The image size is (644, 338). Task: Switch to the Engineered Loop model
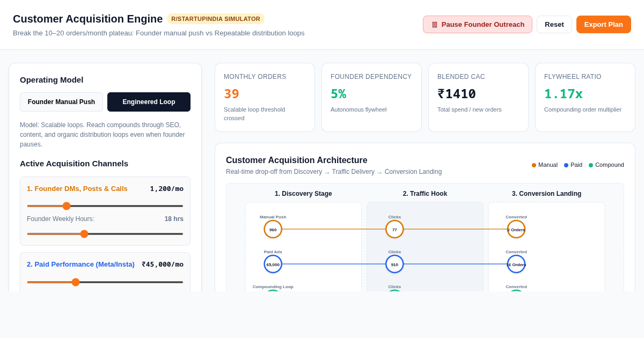click(x=149, y=102)
